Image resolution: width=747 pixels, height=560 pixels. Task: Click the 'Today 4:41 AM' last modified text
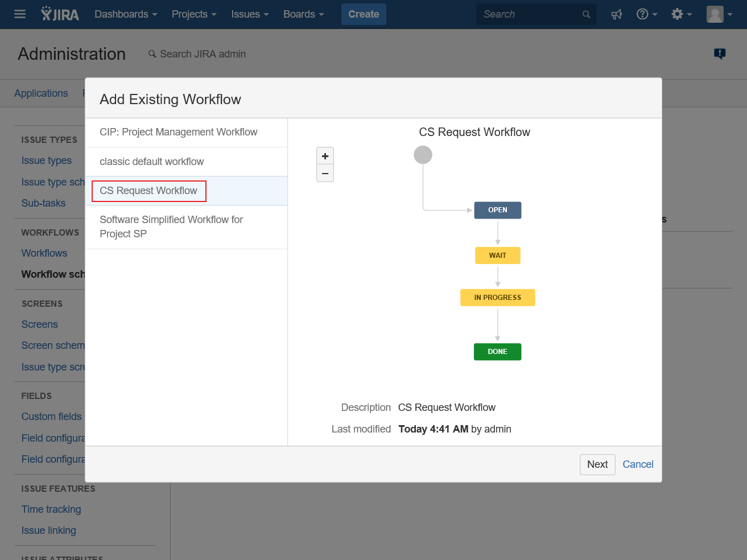point(434,429)
